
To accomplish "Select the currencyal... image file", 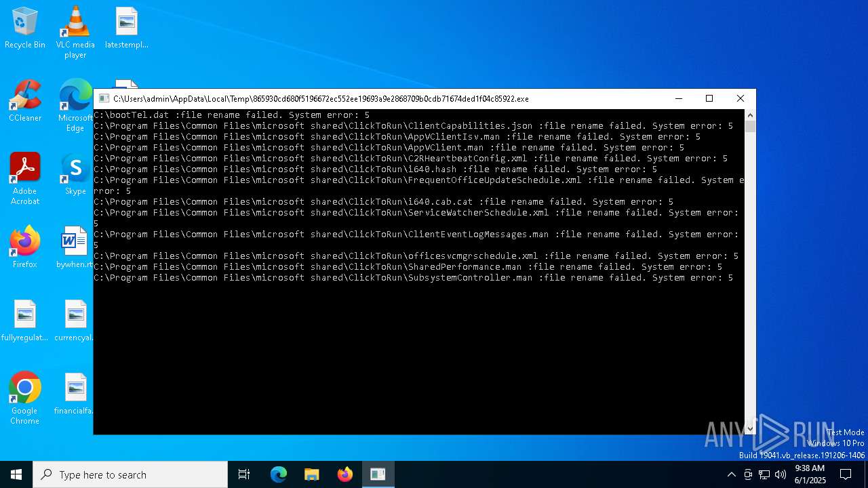I will (x=75, y=321).
